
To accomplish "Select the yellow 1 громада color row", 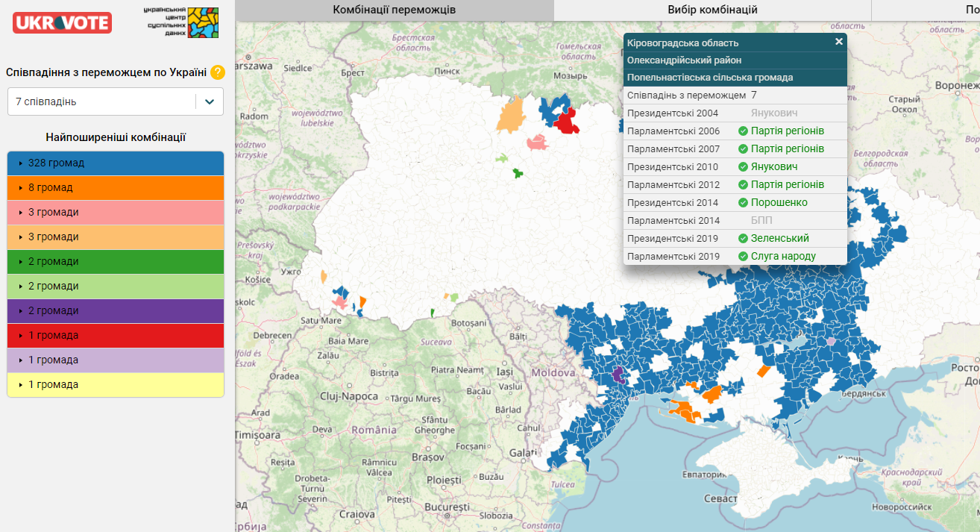I will point(116,384).
